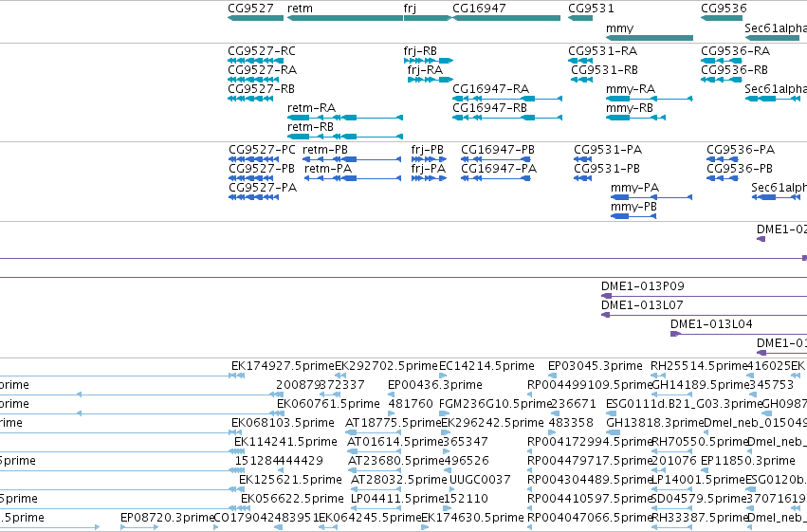Click the CG9527-RB transcript label

click(x=262, y=89)
